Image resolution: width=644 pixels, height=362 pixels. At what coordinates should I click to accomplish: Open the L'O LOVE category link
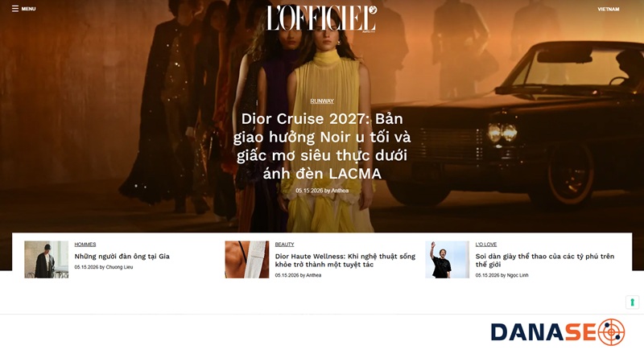(486, 245)
